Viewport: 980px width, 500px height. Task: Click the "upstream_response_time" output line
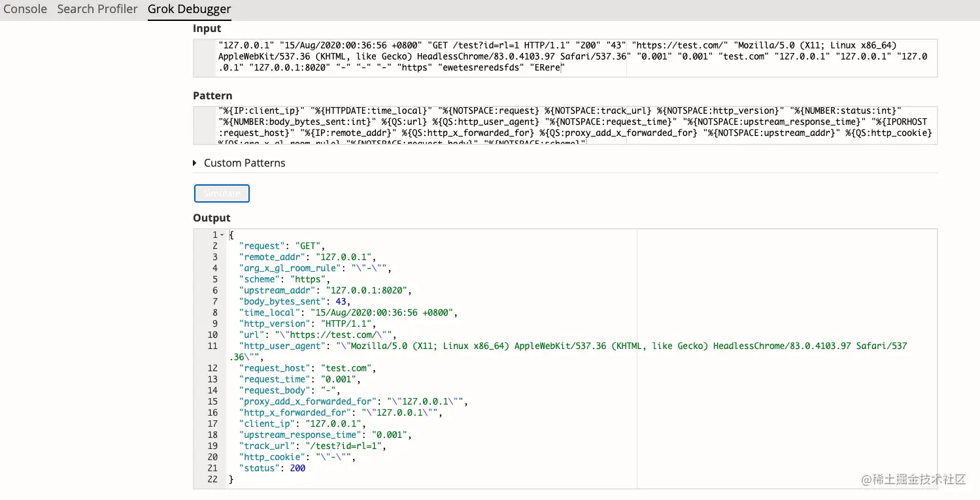coord(326,435)
